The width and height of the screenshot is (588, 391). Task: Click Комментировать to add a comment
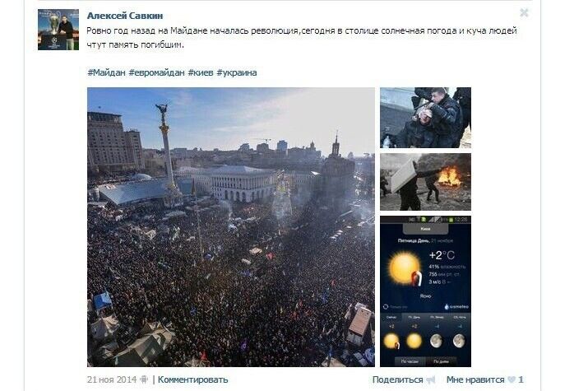coord(192,379)
